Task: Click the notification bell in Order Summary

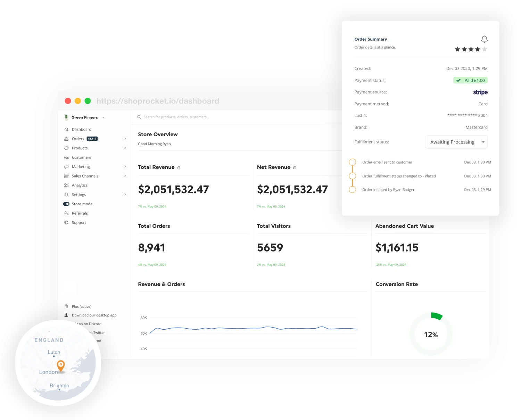Action: click(x=484, y=39)
